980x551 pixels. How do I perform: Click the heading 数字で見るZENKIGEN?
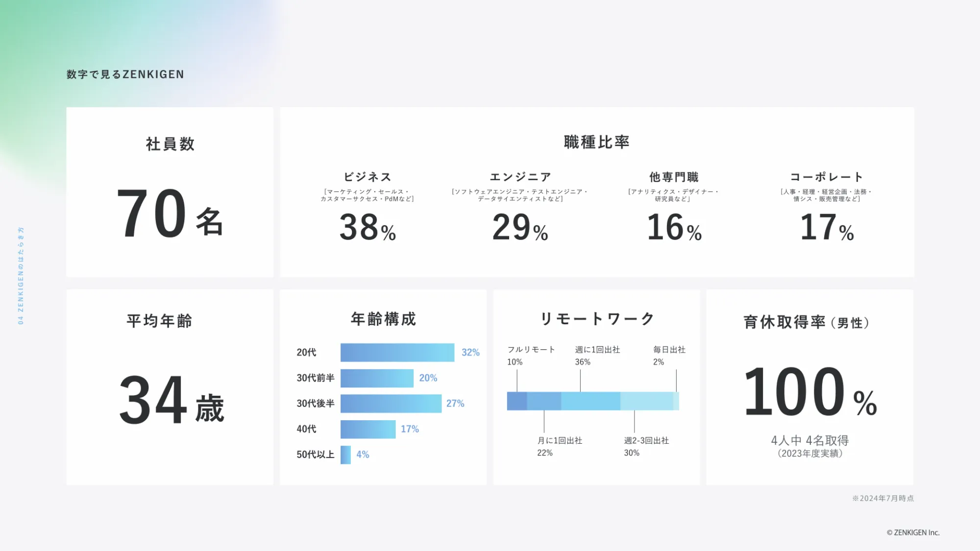pos(125,74)
